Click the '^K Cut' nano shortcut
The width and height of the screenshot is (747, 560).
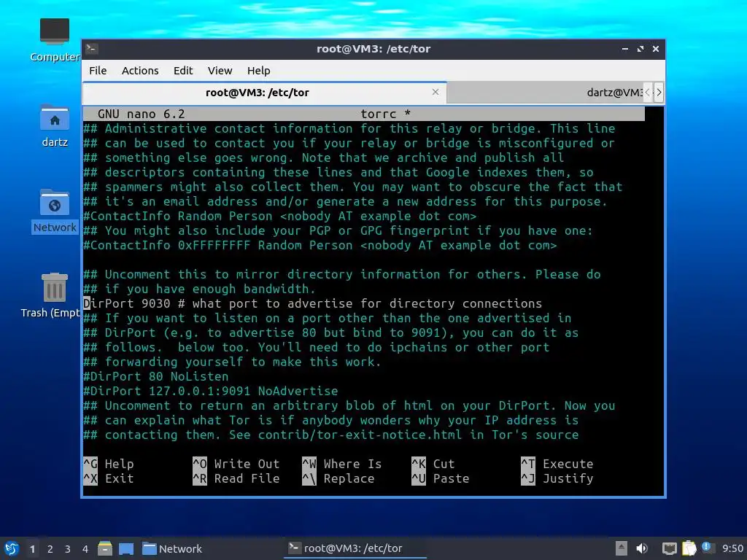[433, 464]
